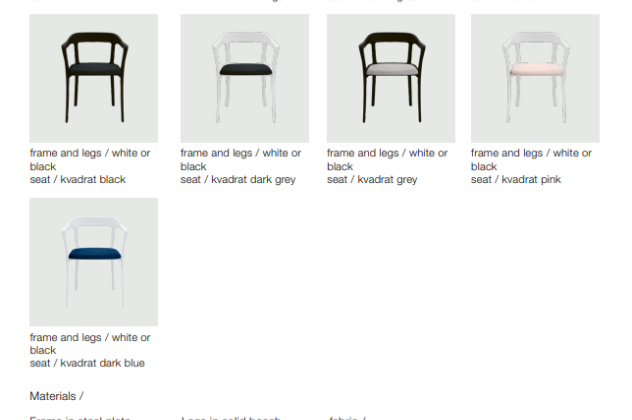This screenshot has height=420, width=632.
Task: Click the 'seat / kvadrat black' caption
Action: point(78,179)
